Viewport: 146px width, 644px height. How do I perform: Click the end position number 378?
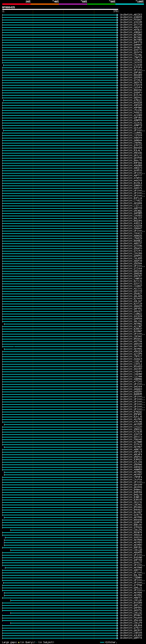tap(115, 11)
